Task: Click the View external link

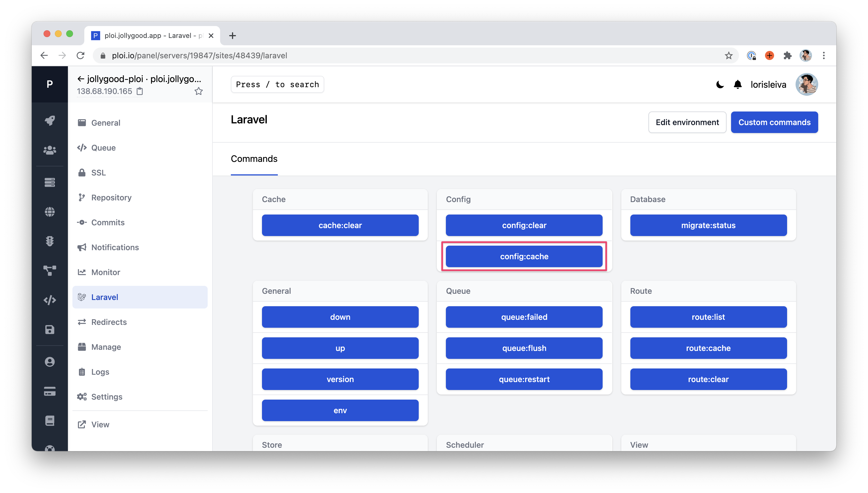Action: click(x=140, y=424)
